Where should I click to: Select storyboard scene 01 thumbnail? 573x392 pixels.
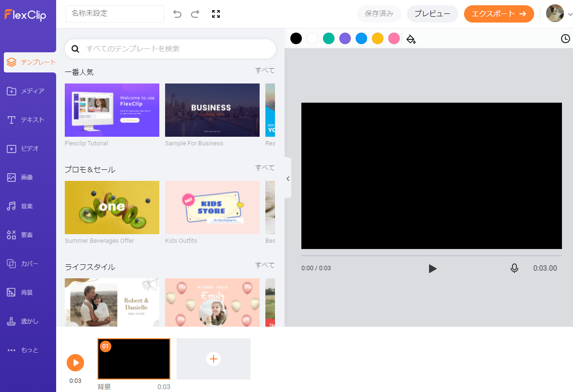pos(134,359)
